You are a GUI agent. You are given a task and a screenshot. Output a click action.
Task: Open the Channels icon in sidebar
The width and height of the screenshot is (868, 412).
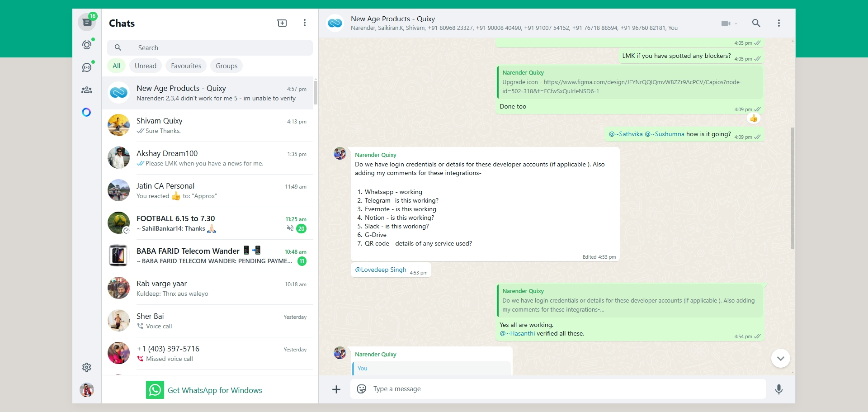coord(87,67)
